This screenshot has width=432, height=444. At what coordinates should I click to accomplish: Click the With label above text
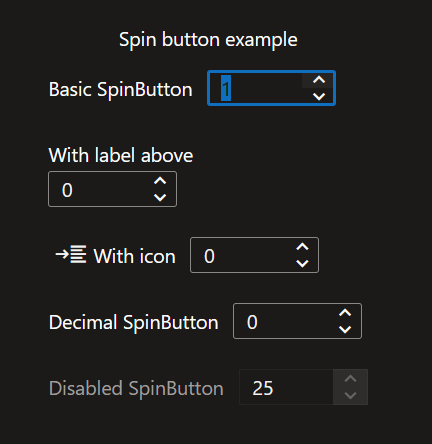pyautogui.click(x=121, y=155)
